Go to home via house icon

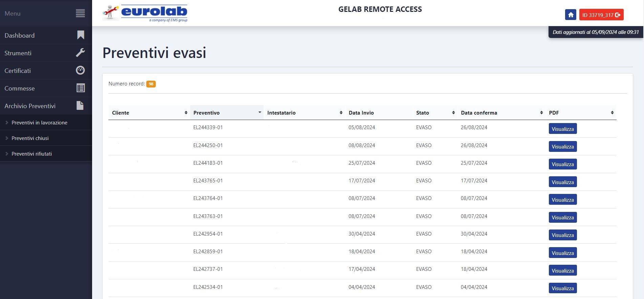click(x=571, y=15)
